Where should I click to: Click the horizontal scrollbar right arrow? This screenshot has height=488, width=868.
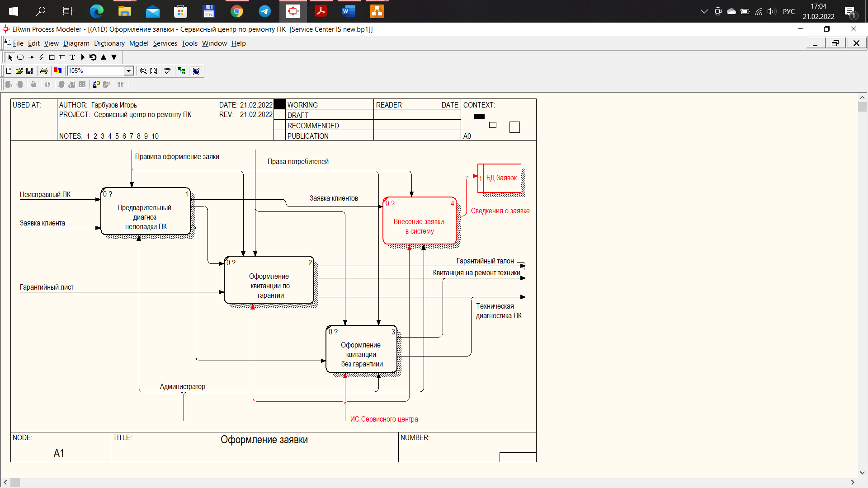(853, 483)
